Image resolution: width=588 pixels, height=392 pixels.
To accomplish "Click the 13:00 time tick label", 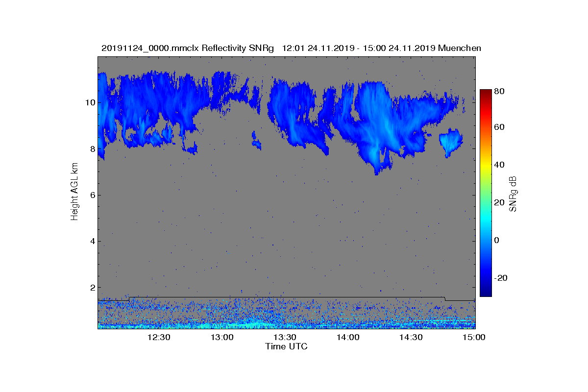I will pos(222,337).
